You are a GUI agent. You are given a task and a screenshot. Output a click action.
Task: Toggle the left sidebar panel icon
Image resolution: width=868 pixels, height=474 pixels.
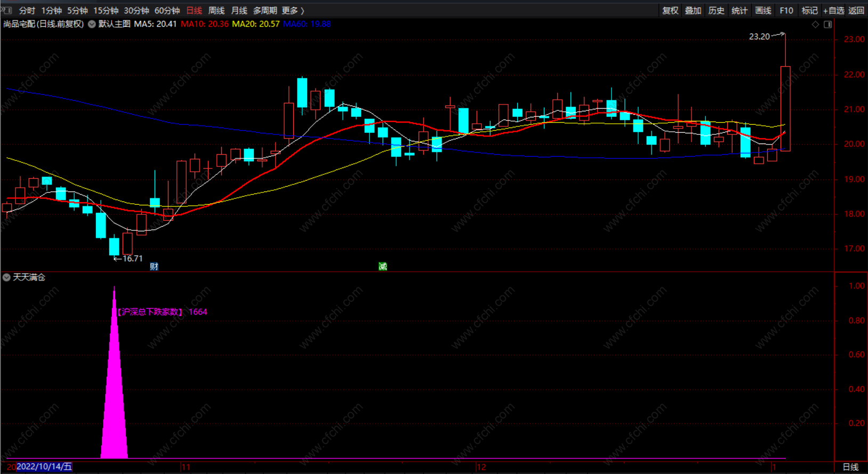7,10
